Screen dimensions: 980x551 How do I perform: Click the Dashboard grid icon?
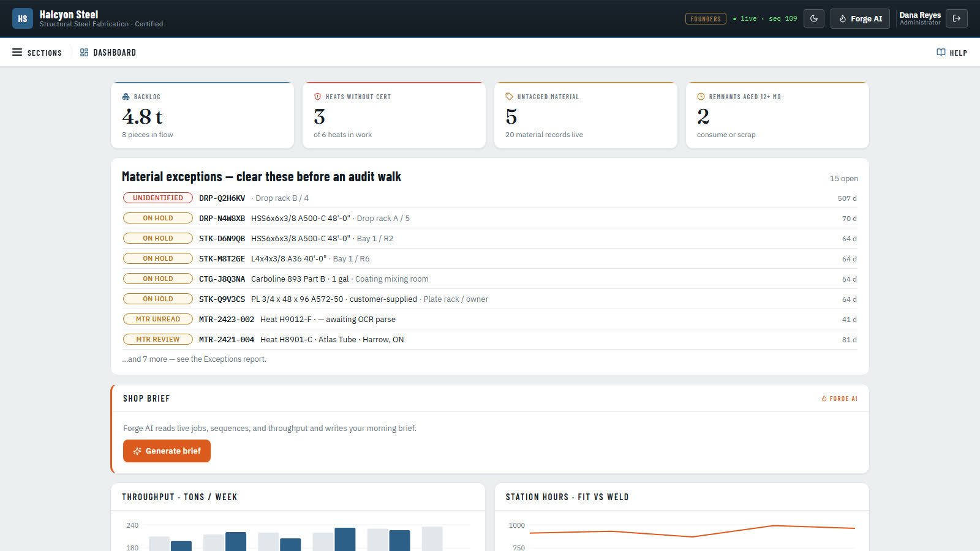[x=85, y=53]
